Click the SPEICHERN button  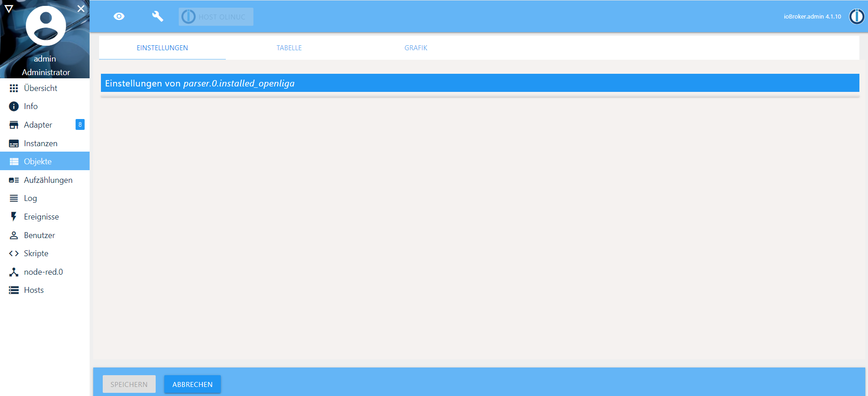click(x=129, y=384)
